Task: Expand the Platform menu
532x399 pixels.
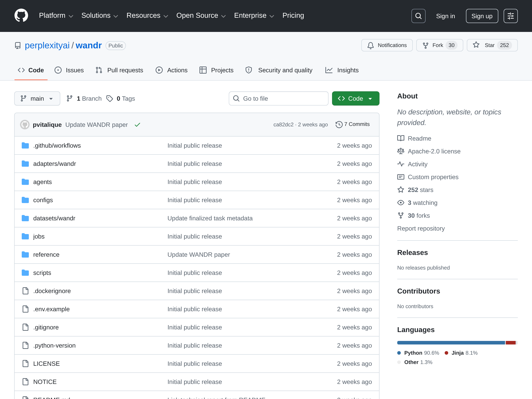Action: [56, 16]
